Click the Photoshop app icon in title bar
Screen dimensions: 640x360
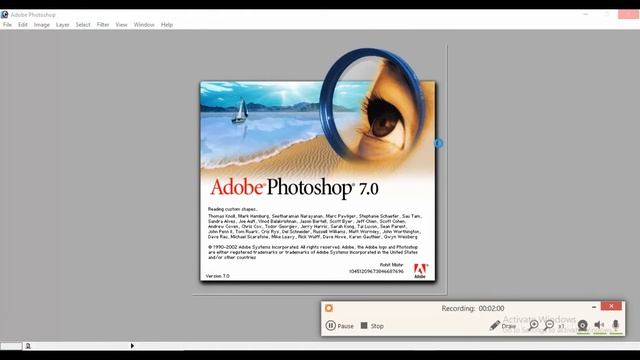pyautogui.click(x=4, y=15)
